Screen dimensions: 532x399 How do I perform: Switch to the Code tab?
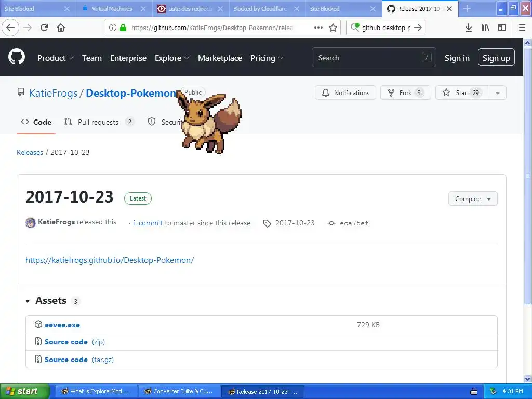click(x=36, y=122)
